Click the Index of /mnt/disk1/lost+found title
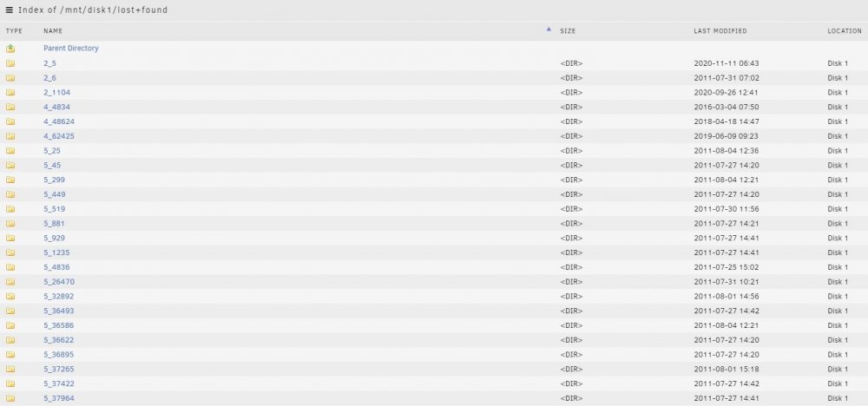 coord(93,10)
